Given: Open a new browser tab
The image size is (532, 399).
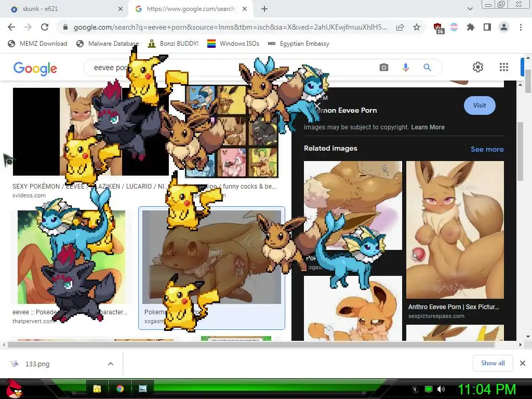Looking at the screenshot, I should point(264,9).
